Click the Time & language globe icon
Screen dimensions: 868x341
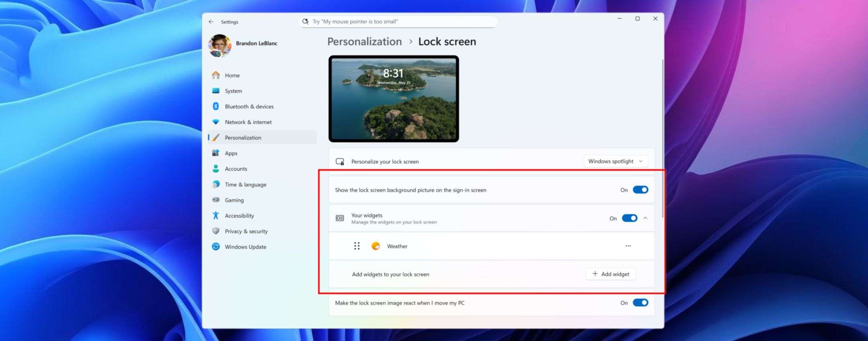[x=216, y=184]
